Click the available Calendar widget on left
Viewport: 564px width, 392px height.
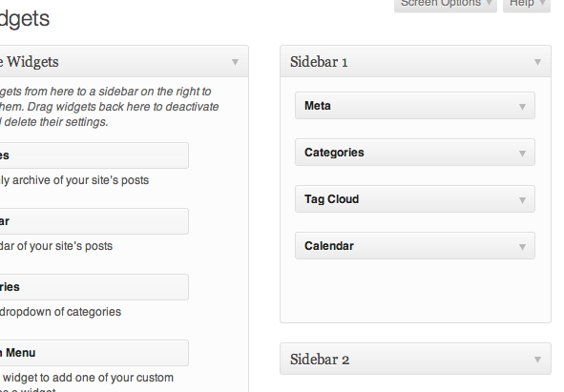(94, 221)
